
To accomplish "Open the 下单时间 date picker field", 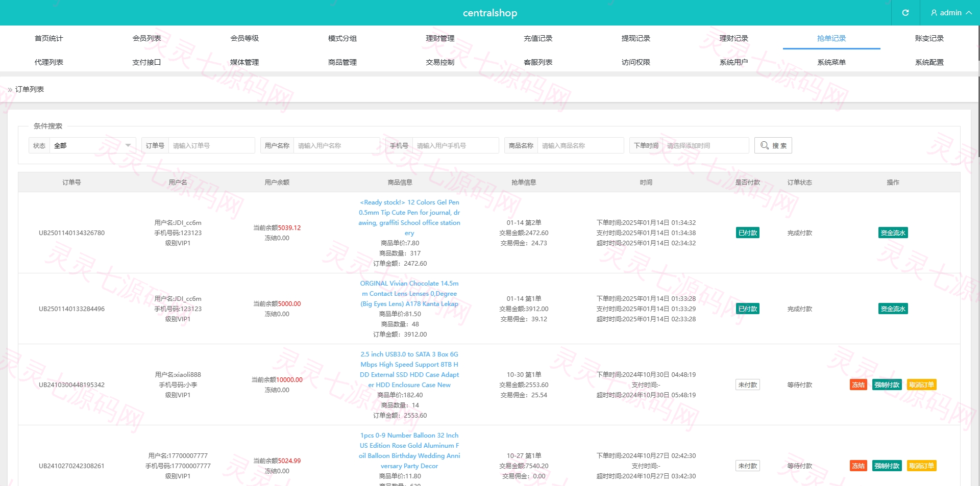I will point(705,145).
